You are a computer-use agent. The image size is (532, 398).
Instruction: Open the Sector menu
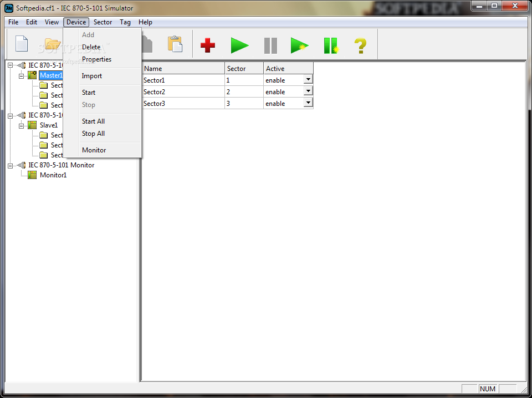click(103, 22)
